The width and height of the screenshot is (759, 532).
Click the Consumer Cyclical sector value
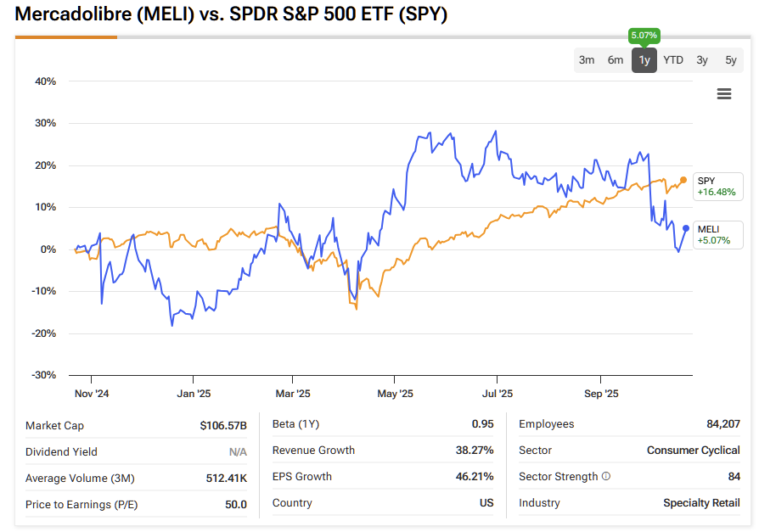[693, 451]
